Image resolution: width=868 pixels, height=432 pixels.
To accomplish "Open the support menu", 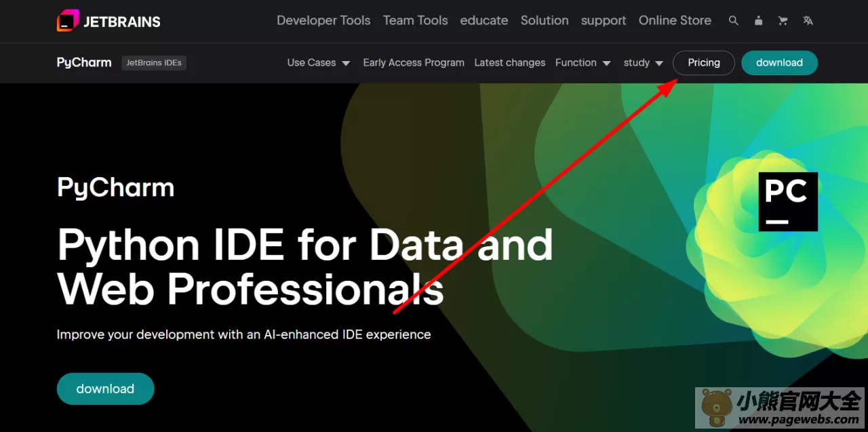I will pyautogui.click(x=604, y=20).
